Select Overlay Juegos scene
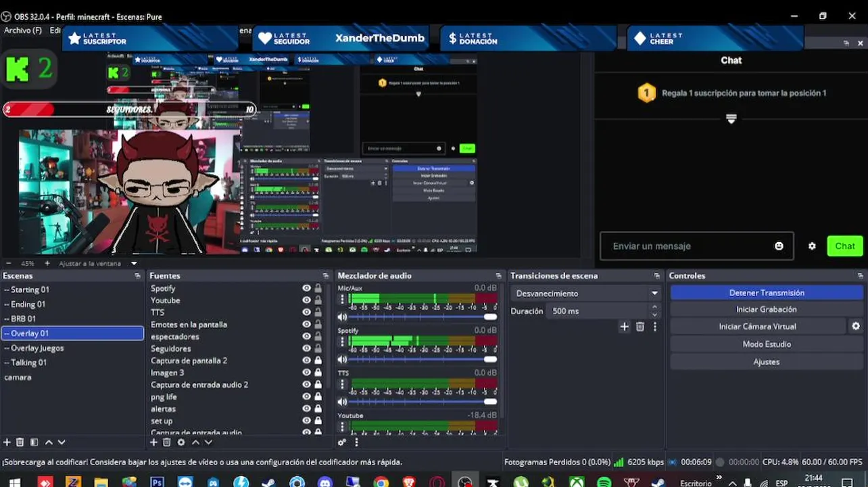 tap(73, 348)
